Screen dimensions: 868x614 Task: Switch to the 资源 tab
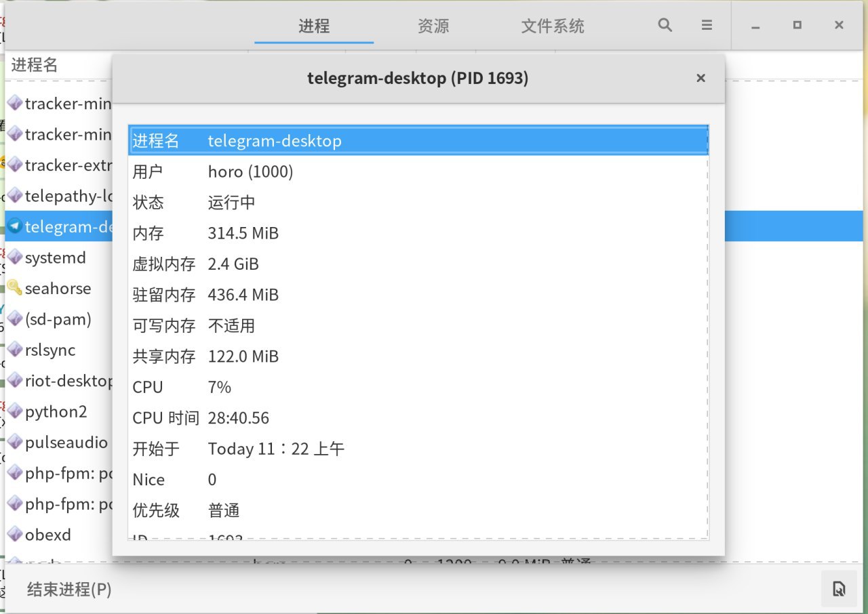pos(433,26)
